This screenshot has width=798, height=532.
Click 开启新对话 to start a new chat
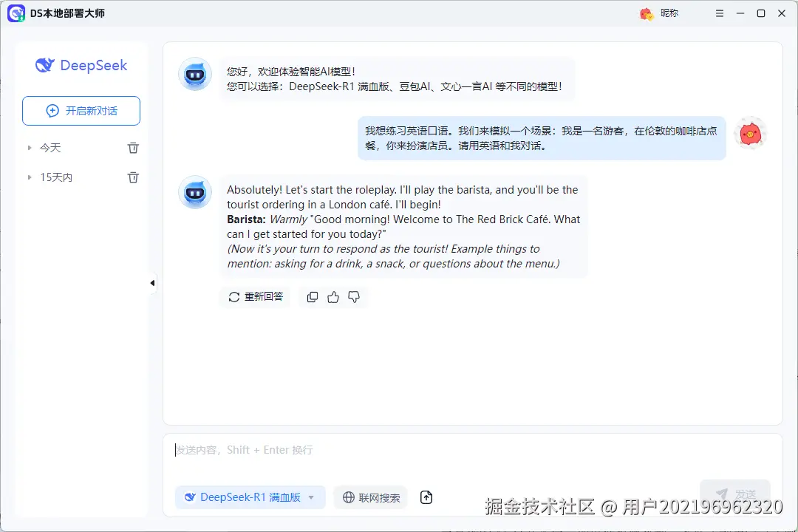(x=81, y=110)
